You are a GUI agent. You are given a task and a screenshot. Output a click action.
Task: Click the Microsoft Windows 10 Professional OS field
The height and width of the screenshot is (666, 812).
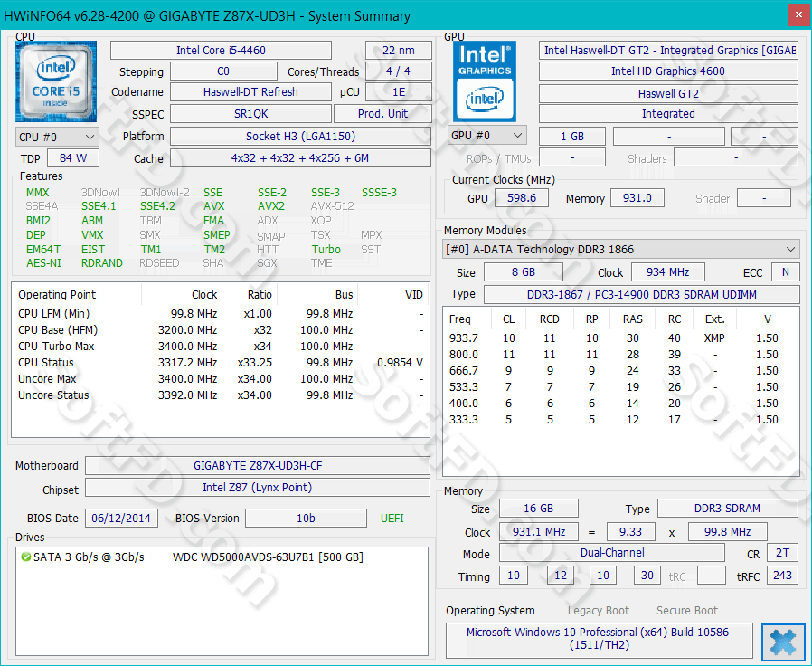600,639
